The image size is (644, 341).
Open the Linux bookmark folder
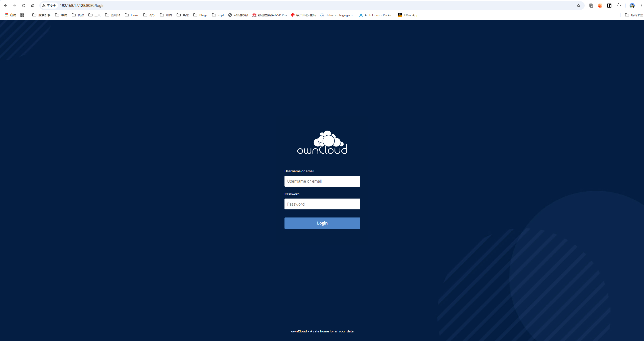coord(132,15)
